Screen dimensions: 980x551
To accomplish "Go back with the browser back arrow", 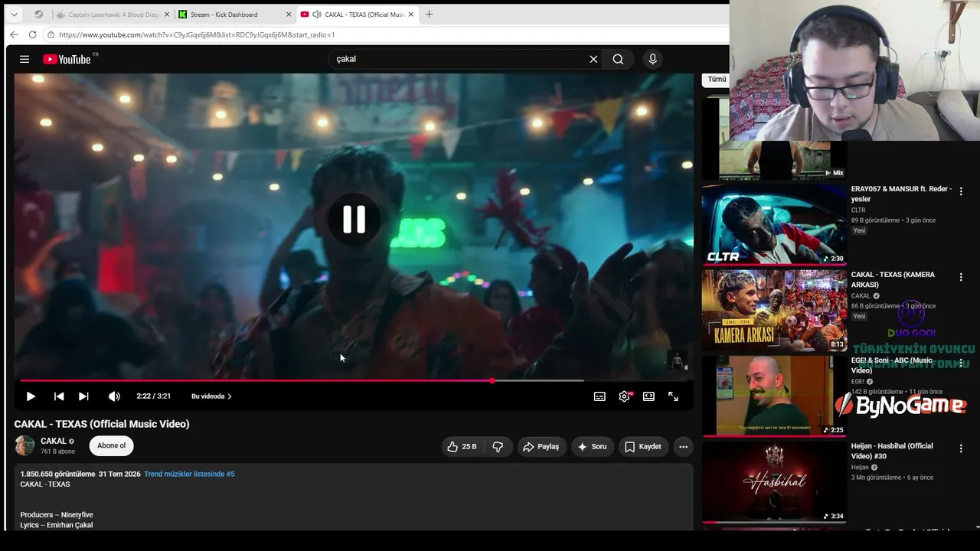I will pos(14,34).
